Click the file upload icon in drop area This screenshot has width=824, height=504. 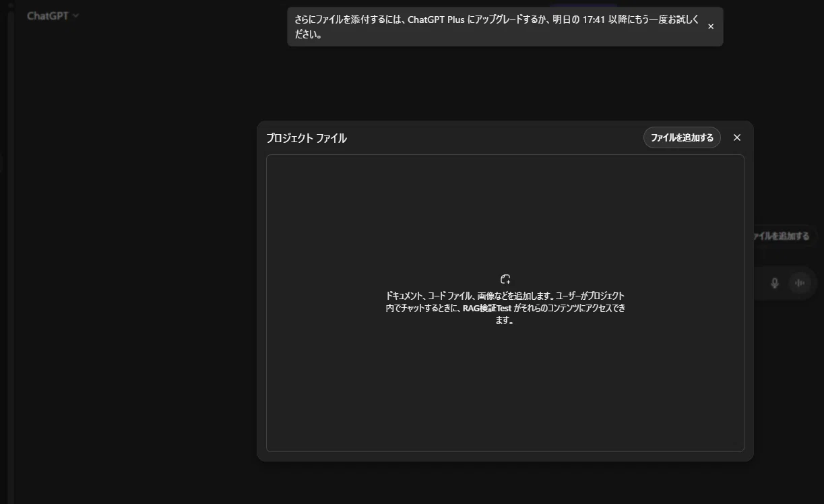pyautogui.click(x=505, y=279)
